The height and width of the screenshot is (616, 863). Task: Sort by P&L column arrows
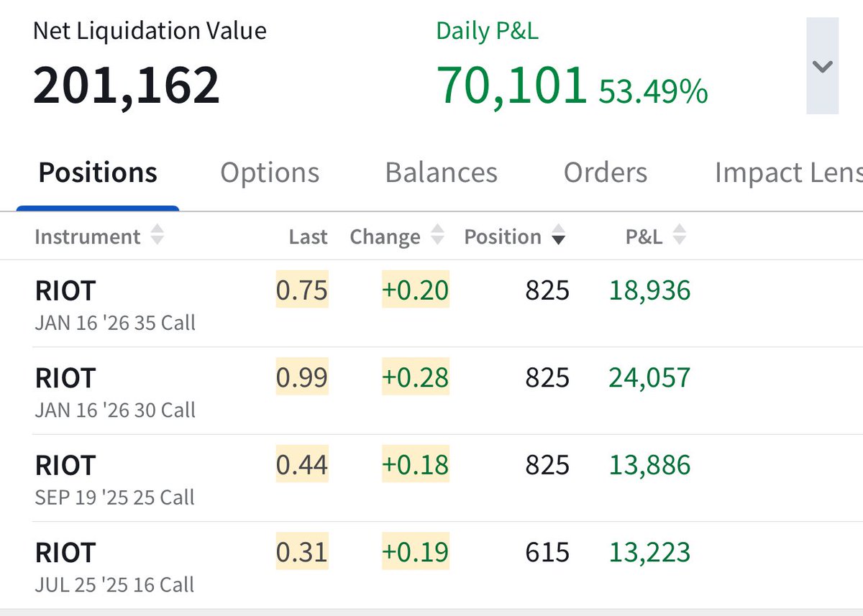coord(678,236)
